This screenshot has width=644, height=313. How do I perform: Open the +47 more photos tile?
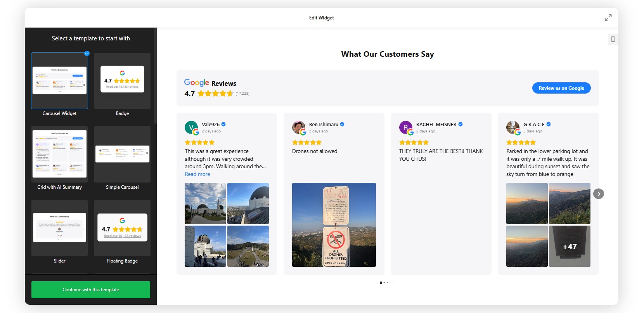click(570, 246)
